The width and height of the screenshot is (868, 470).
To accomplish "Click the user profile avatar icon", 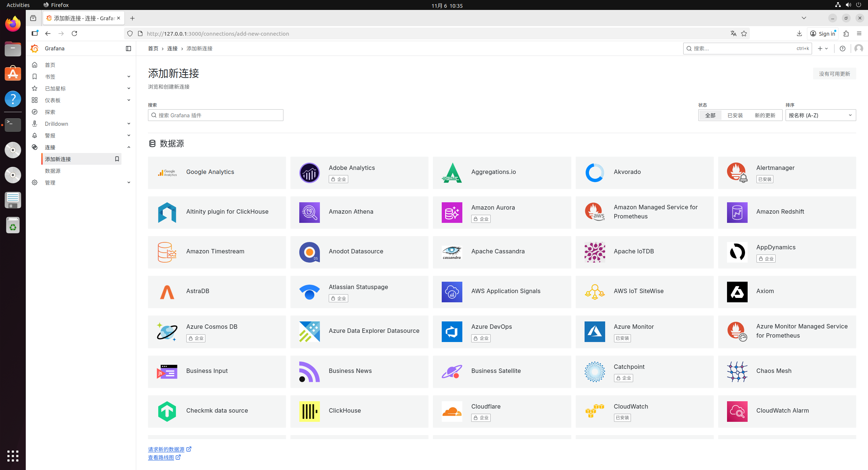I will click(x=859, y=49).
